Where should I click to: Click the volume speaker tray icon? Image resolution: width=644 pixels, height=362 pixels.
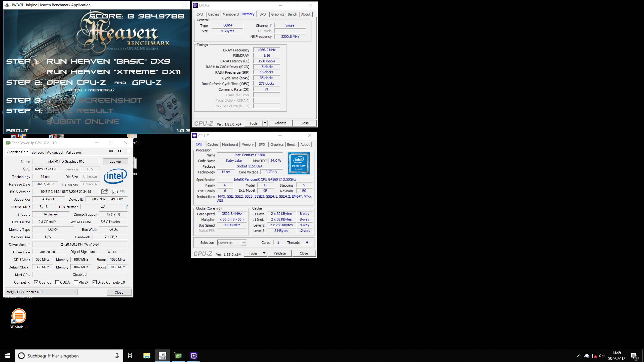click(602, 356)
